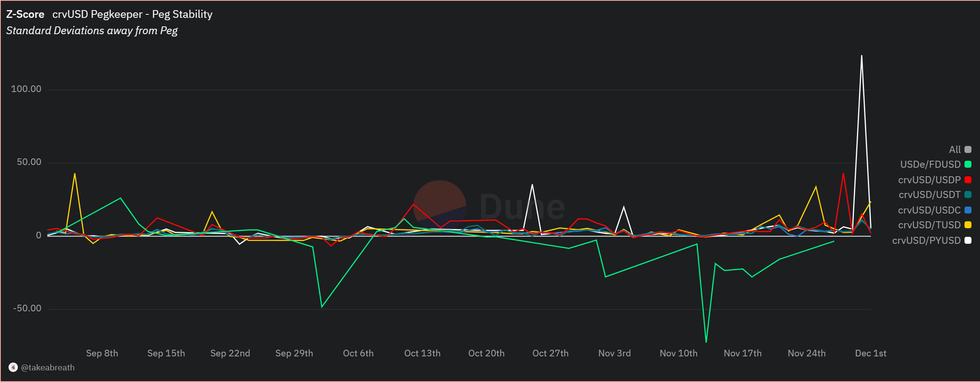The width and height of the screenshot is (980, 382).
Task: Click the red crvUSD/USDP legend marker
Action: point(968,180)
